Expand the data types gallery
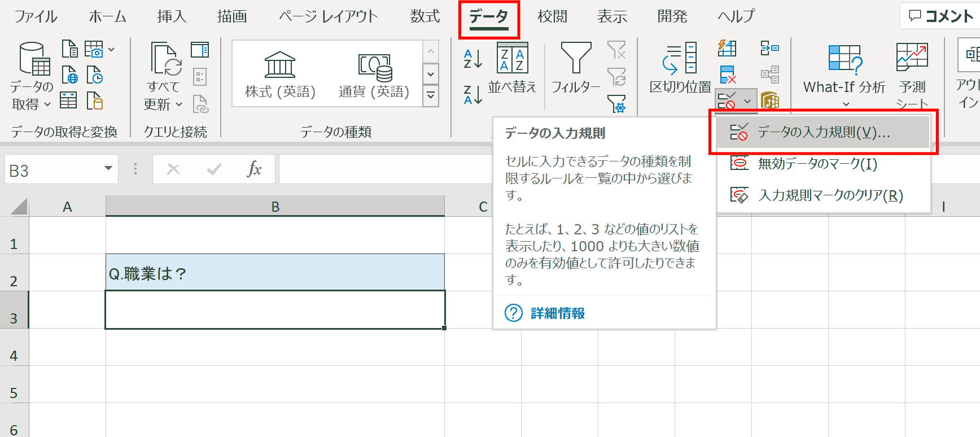Screen dimensions: 980x437 pyautogui.click(x=431, y=96)
